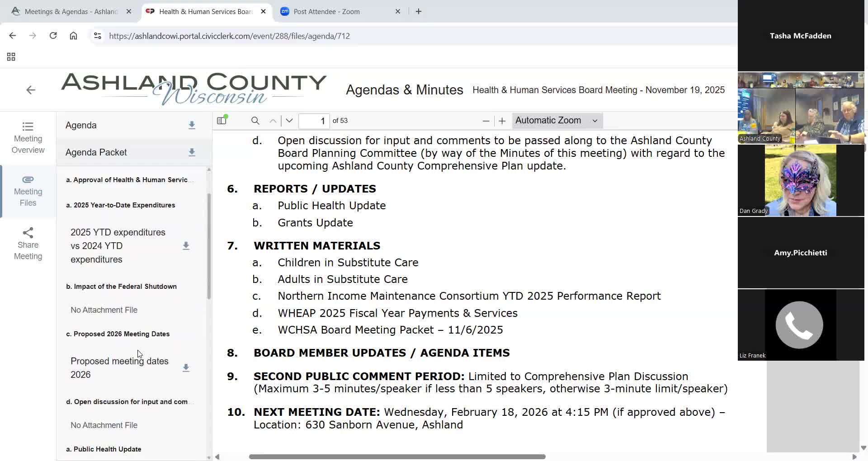
Task: Select 'b. Impact of the Federal Shutdown' heading
Action: pyautogui.click(x=121, y=287)
